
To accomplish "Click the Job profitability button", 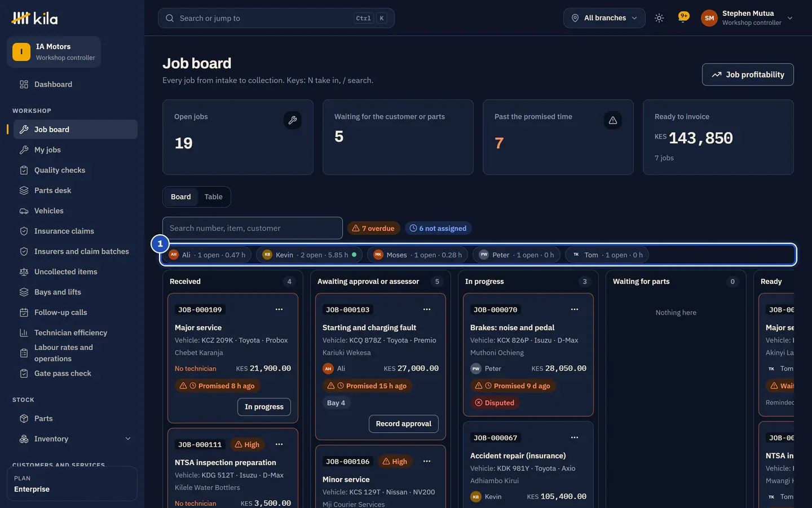I will (x=748, y=75).
